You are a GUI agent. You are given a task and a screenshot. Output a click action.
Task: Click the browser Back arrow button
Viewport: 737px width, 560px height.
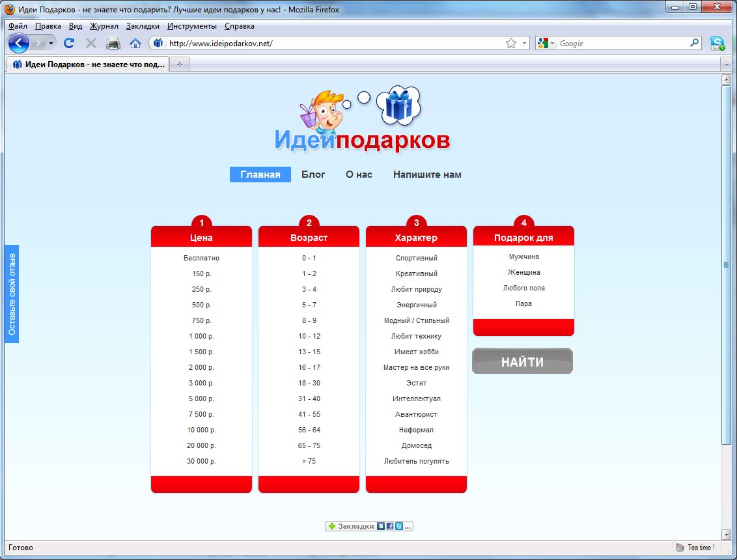tap(19, 44)
